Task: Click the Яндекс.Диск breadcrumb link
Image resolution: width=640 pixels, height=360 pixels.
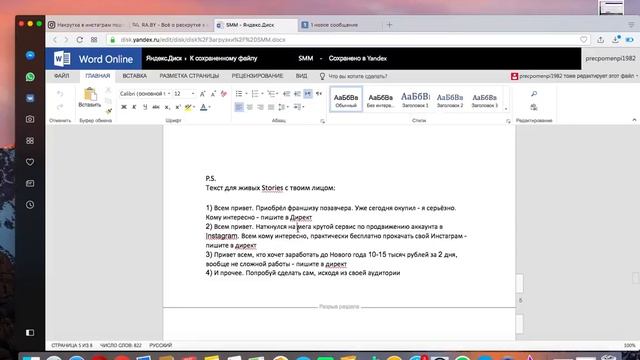Action: pyautogui.click(x=164, y=58)
